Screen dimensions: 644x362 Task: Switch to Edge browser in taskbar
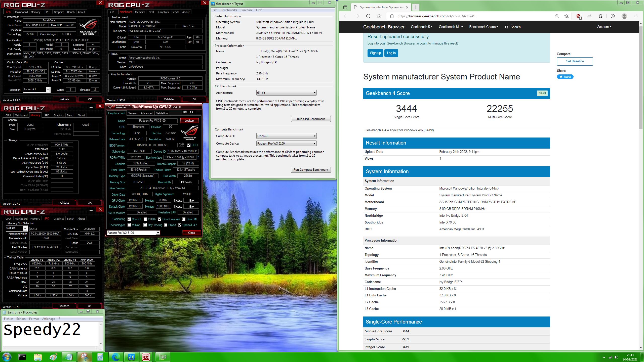(116, 357)
